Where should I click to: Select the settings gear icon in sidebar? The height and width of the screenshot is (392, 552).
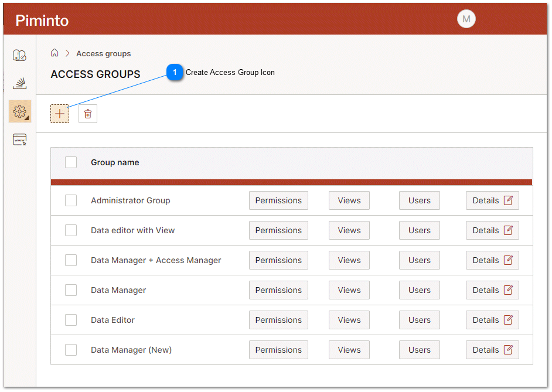click(x=19, y=111)
